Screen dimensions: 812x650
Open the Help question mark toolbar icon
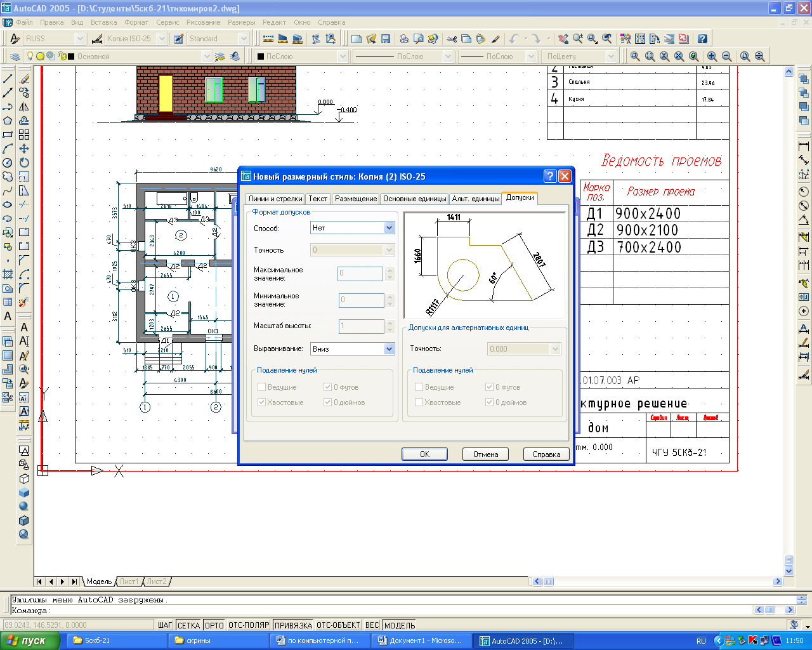tap(702, 39)
